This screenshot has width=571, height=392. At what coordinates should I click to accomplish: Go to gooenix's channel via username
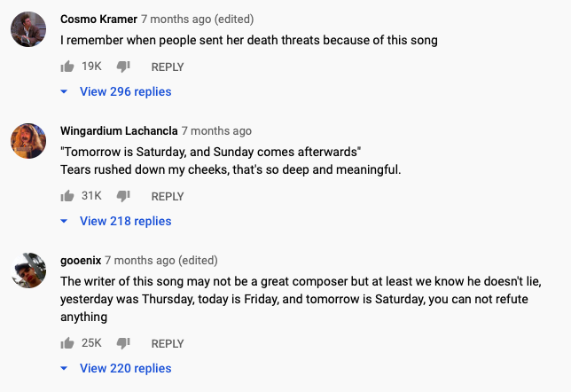80,260
